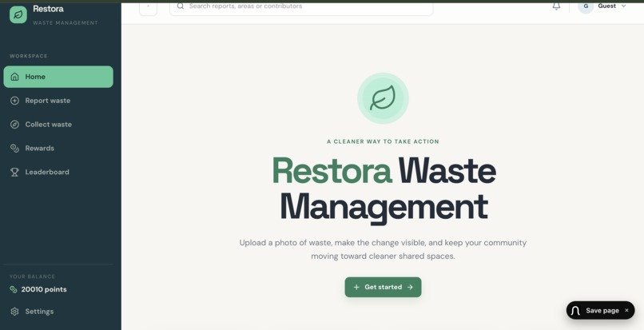Open Settings from the sidebar
644x330 pixels.
pyautogui.click(x=58, y=312)
